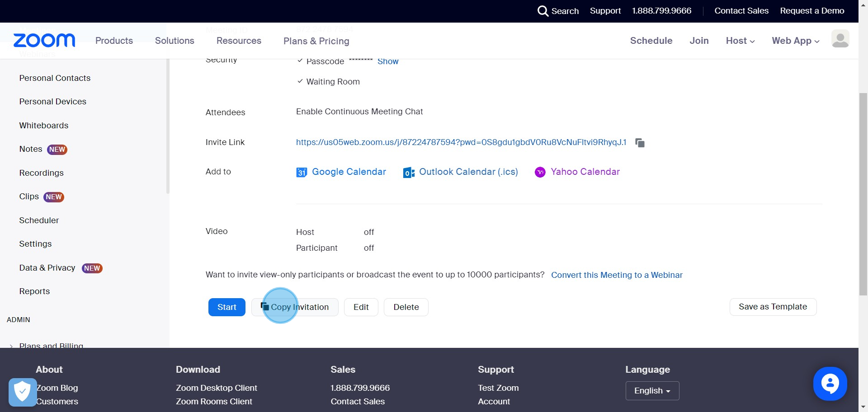Open Settings in sidebar
868x412 pixels.
(x=35, y=244)
